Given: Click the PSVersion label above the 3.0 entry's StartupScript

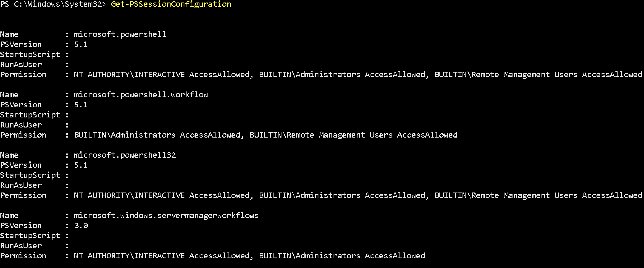Looking at the screenshot, I should 21,226.
